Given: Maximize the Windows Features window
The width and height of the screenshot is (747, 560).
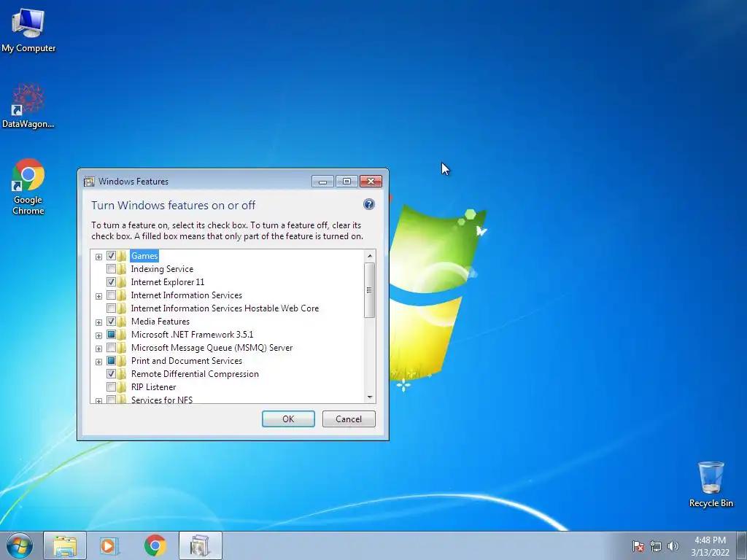Looking at the screenshot, I should pyautogui.click(x=347, y=182).
